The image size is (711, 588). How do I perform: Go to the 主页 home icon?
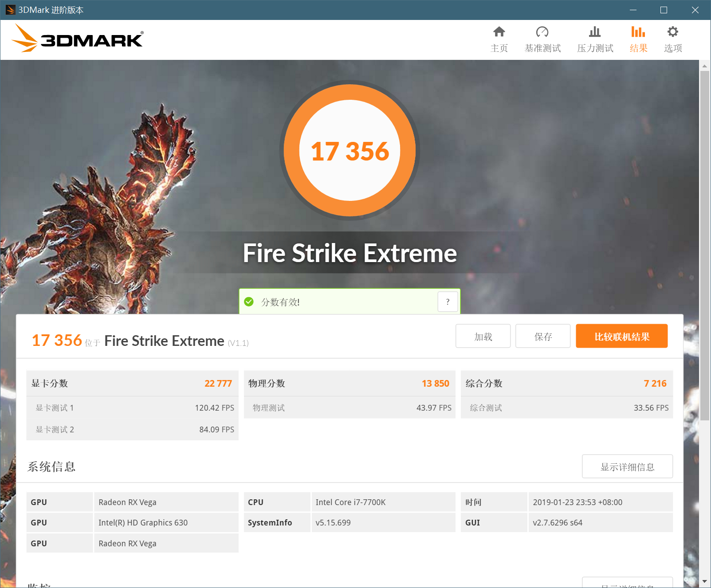[x=499, y=32]
